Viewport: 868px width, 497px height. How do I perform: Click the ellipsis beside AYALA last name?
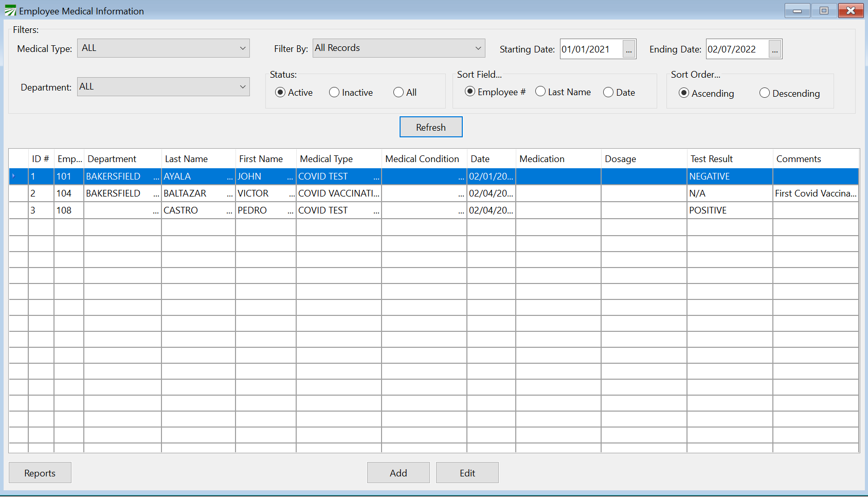pos(229,177)
